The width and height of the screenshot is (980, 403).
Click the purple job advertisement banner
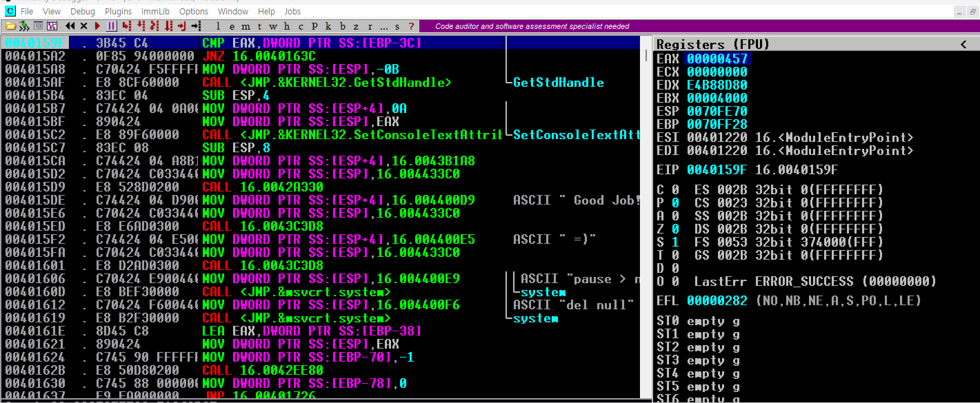click(532, 27)
